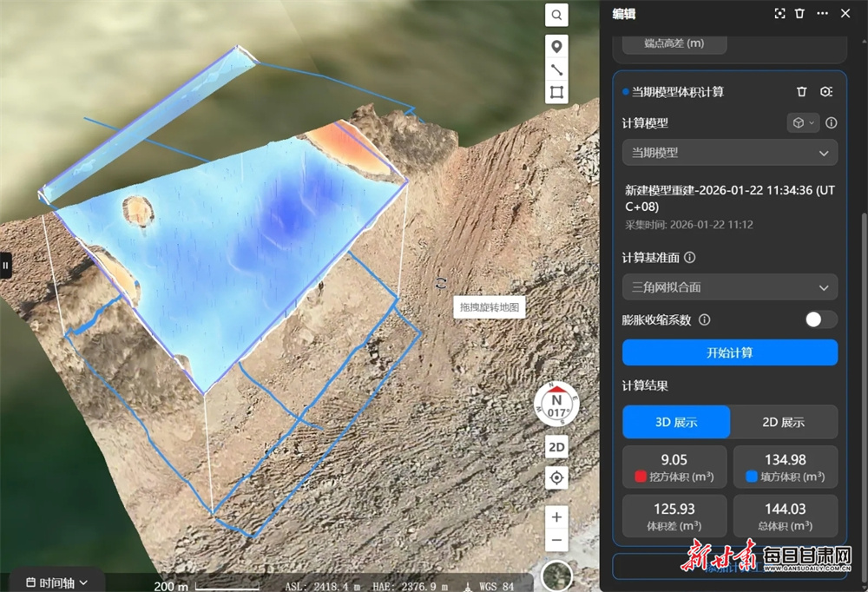Click the 开始计算 button
The width and height of the screenshot is (868, 592).
pos(730,352)
